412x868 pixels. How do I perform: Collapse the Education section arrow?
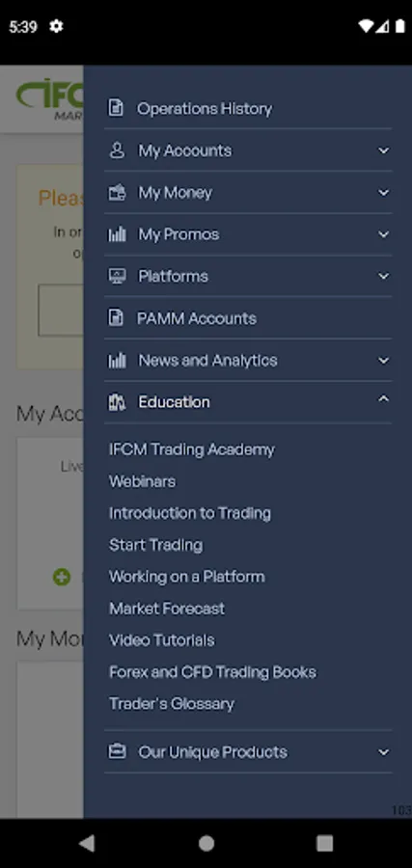[383, 398]
